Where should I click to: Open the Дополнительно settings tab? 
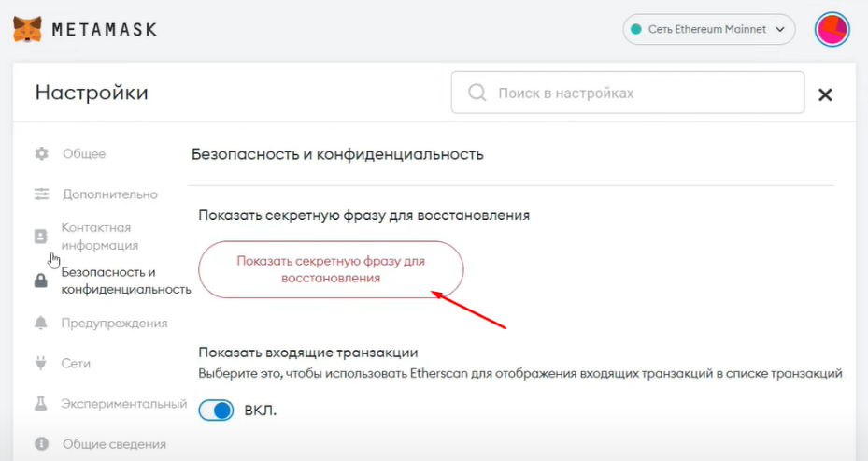(x=110, y=194)
